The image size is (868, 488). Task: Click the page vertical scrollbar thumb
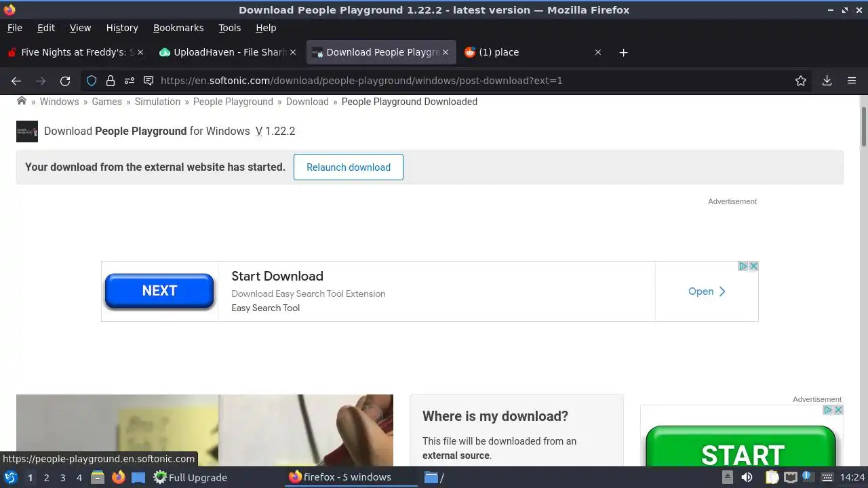(863, 126)
